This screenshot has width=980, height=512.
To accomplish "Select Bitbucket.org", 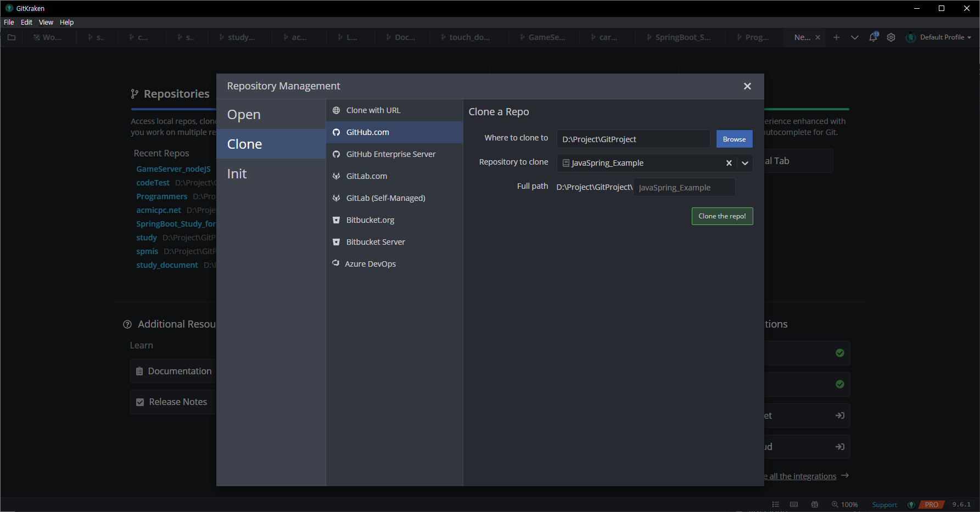I will (395, 220).
